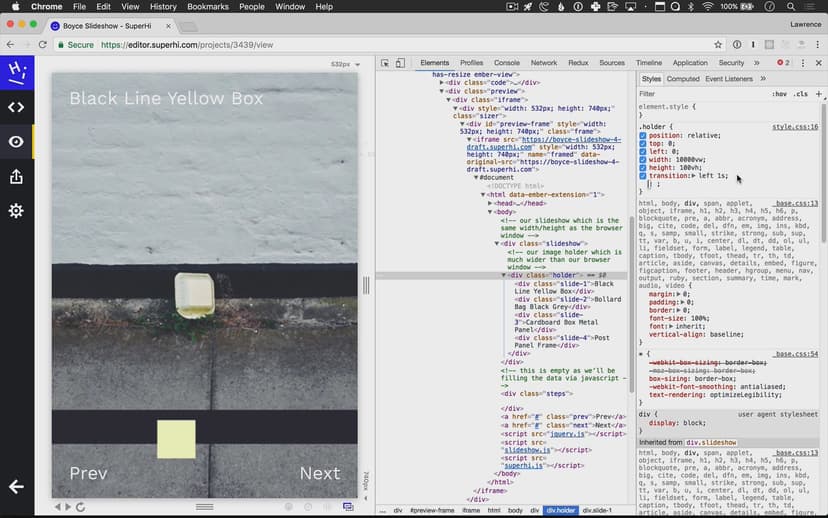Open the style.css:16 source link
Screen dimensions: 828x518
tap(794, 127)
